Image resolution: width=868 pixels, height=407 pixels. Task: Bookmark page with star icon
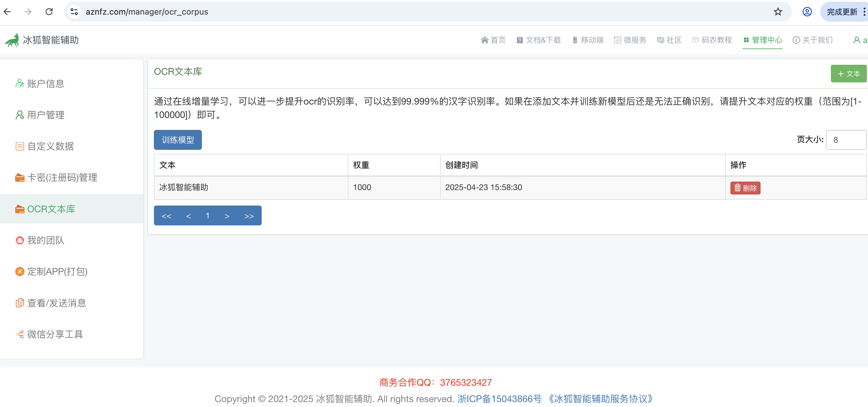pyautogui.click(x=778, y=12)
